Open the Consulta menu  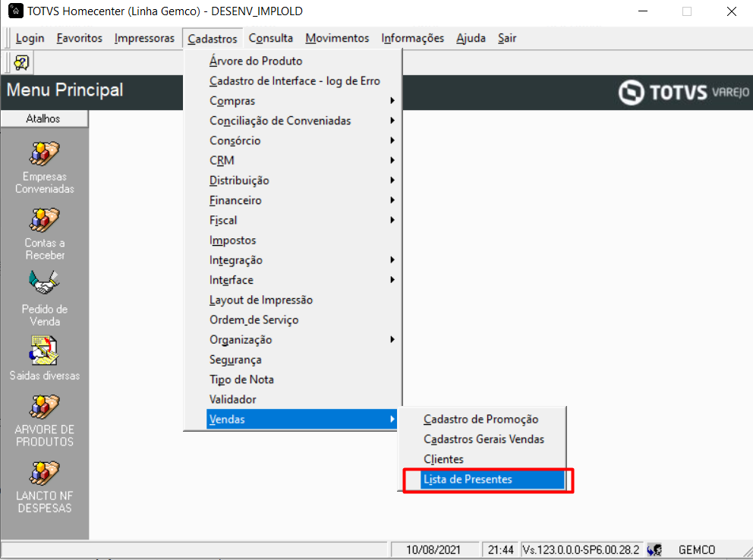pyautogui.click(x=271, y=39)
